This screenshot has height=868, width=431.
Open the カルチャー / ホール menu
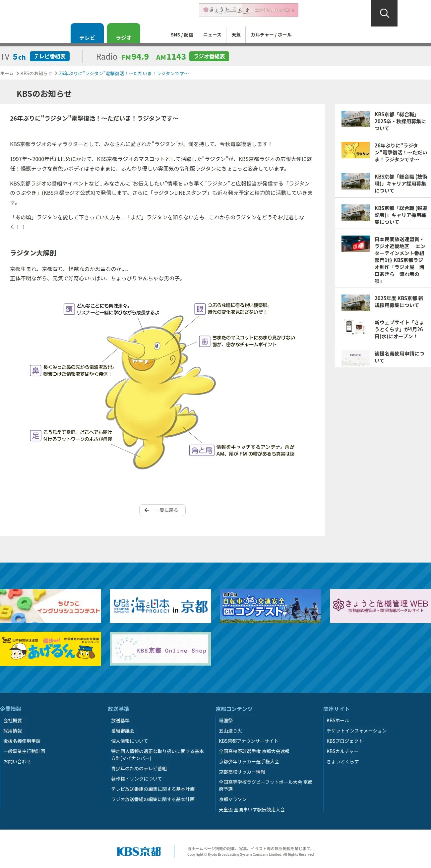click(x=271, y=35)
